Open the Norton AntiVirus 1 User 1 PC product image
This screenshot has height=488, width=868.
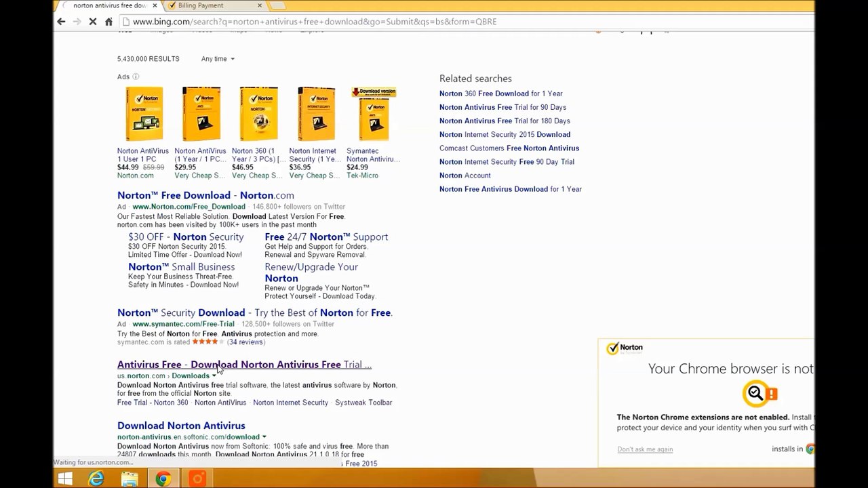(x=144, y=114)
